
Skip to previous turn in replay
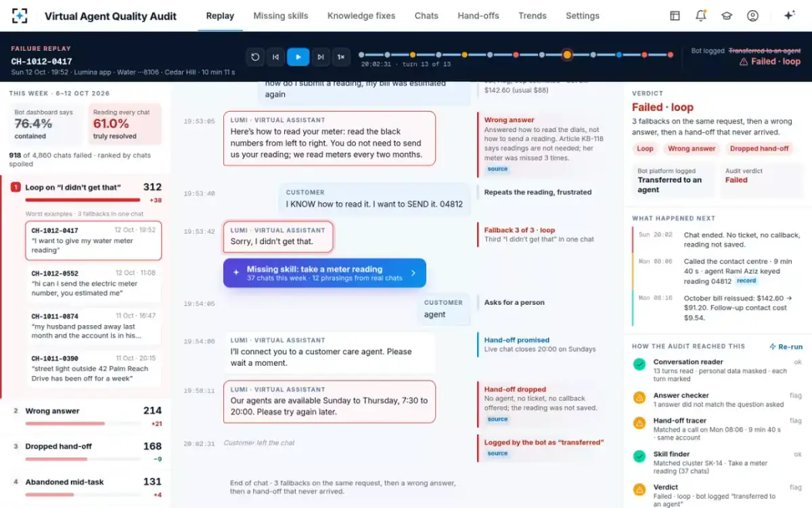tap(275, 57)
